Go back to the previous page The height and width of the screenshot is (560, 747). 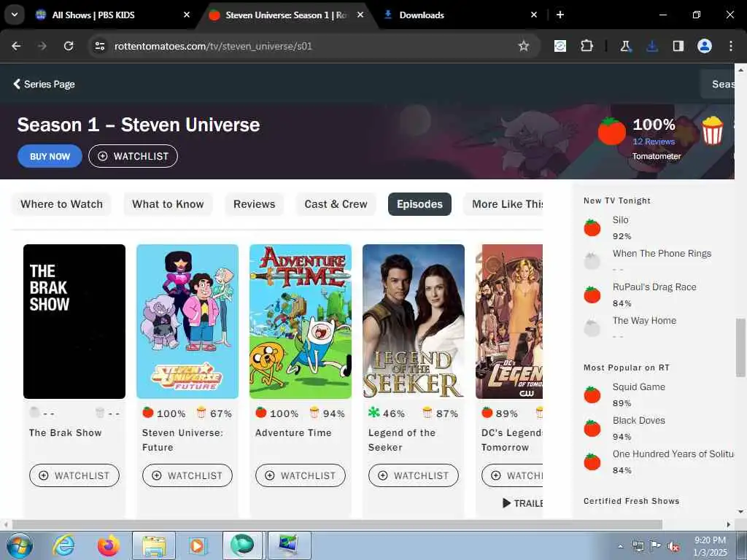(16, 46)
